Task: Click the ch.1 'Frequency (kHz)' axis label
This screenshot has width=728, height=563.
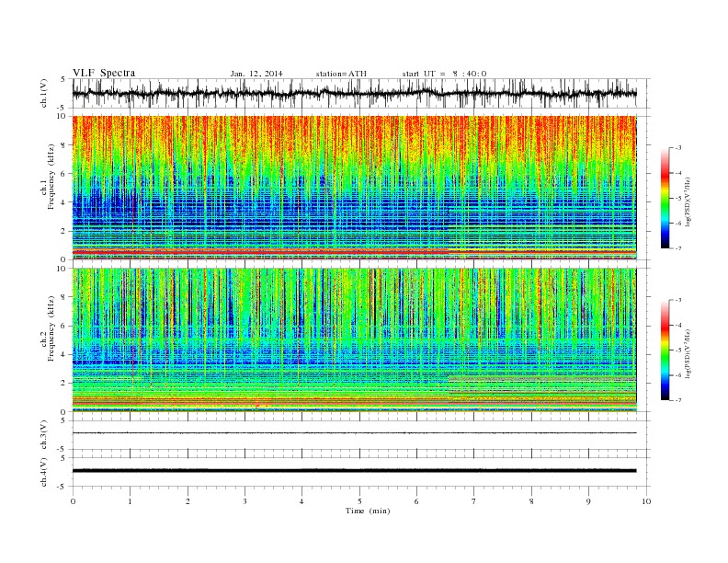Action: pyautogui.click(x=51, y=177)
